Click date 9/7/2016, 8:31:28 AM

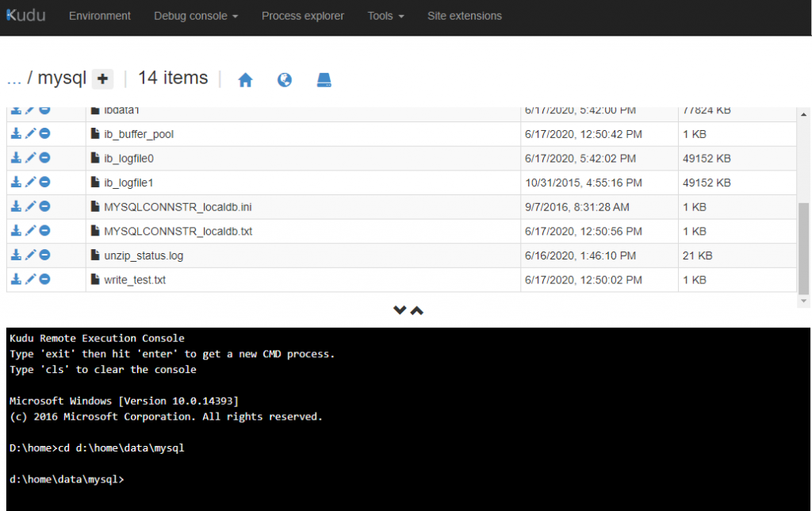pos(577,207)
